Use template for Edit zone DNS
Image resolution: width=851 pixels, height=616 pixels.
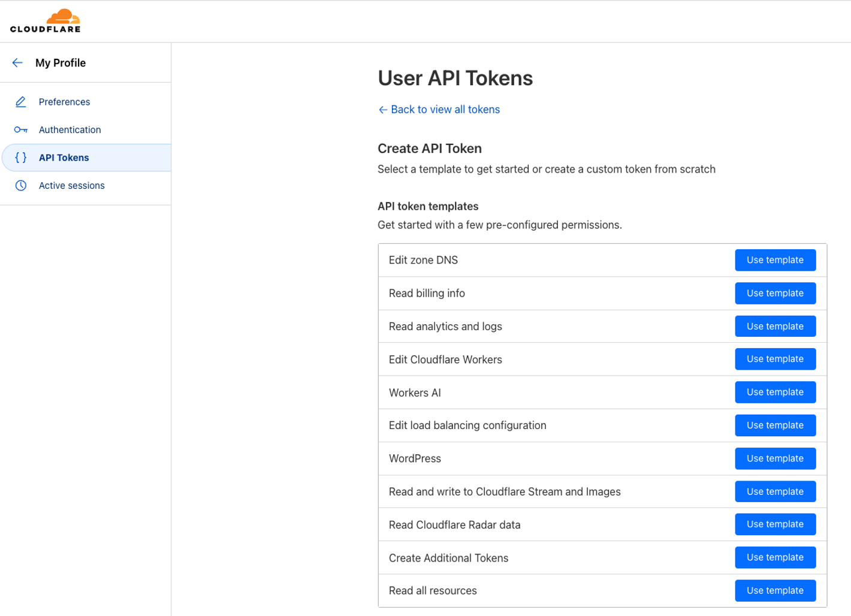(x=775, y=260)
